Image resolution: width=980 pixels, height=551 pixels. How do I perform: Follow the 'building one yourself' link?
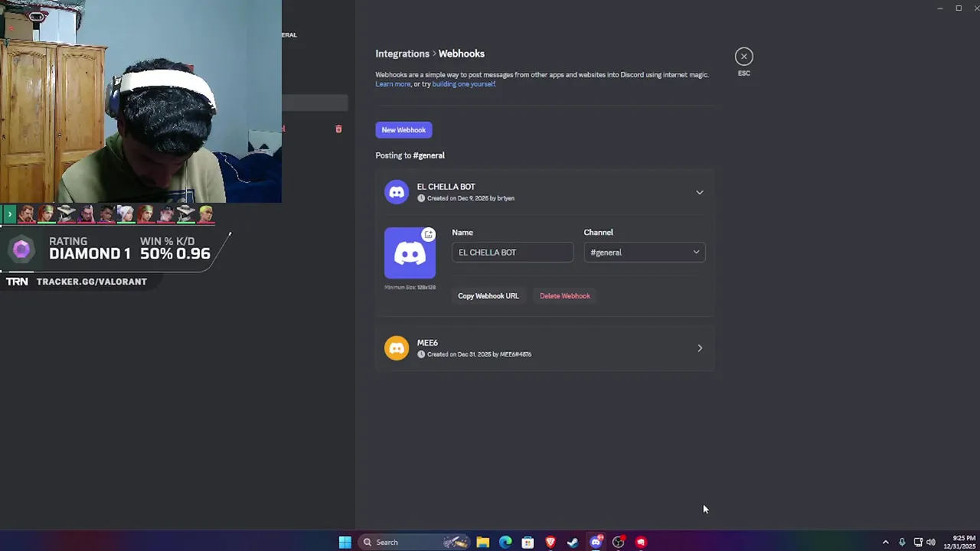tap(463, 84)
